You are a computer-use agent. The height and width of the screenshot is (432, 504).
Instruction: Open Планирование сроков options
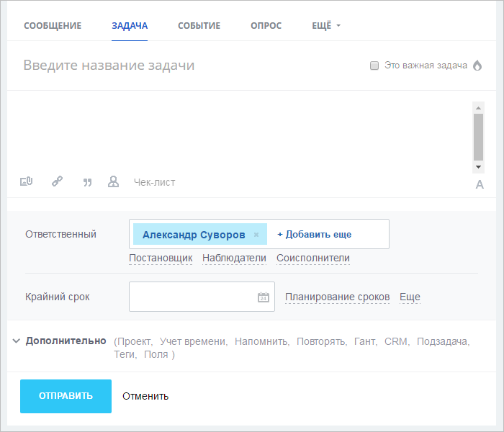coord(338,297)
